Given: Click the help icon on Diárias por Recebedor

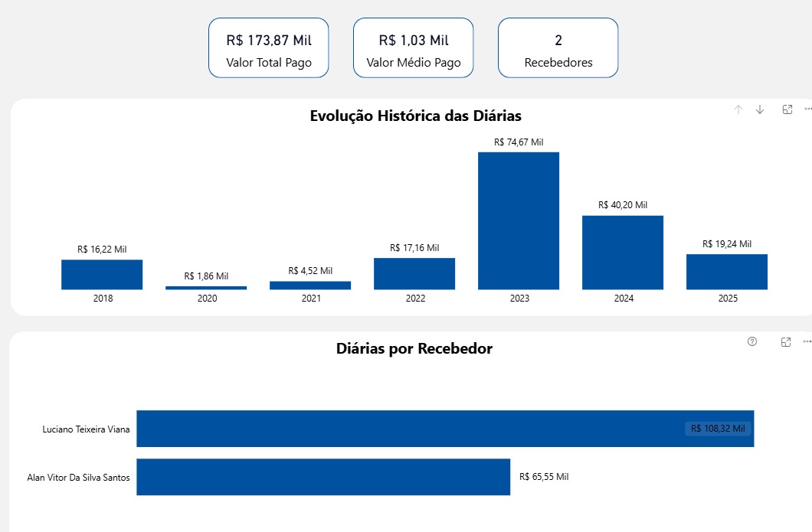Looking at the screenshot, I should [x=752, y=341].
